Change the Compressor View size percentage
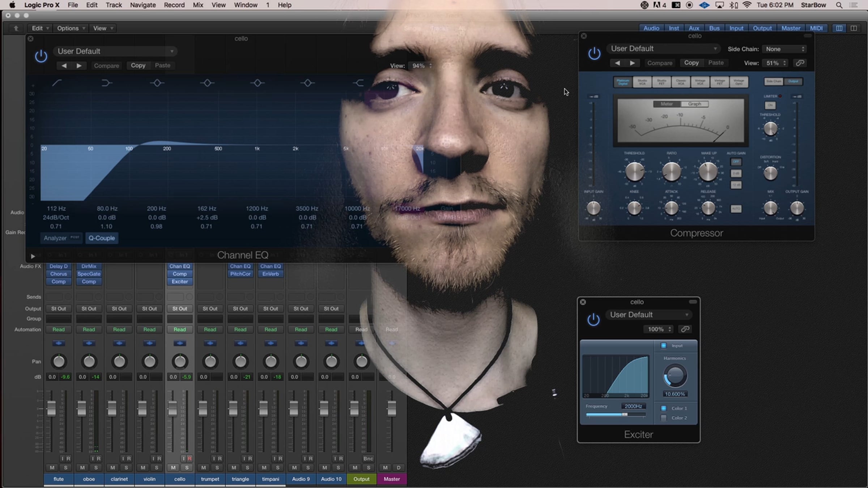 click(775, 63)
